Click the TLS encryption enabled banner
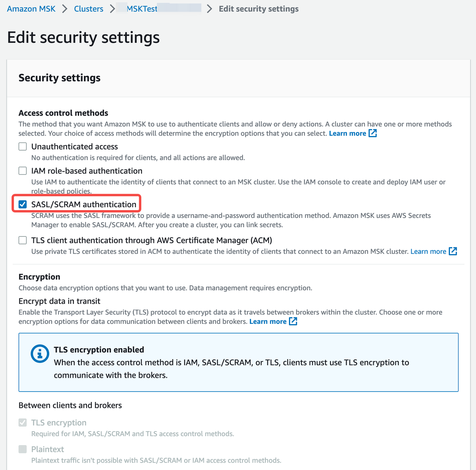This screenshot has width=476, height=470. click(238, 362)
